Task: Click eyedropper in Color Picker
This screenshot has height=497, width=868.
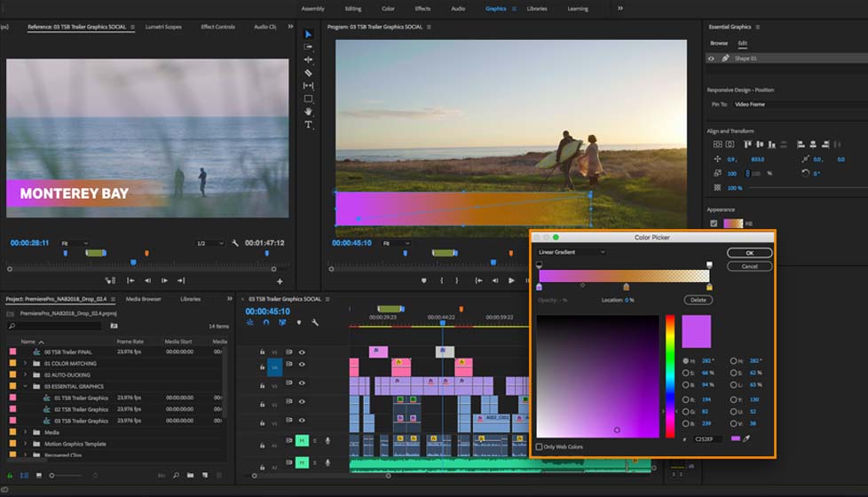Action: [x=746, y=438]
